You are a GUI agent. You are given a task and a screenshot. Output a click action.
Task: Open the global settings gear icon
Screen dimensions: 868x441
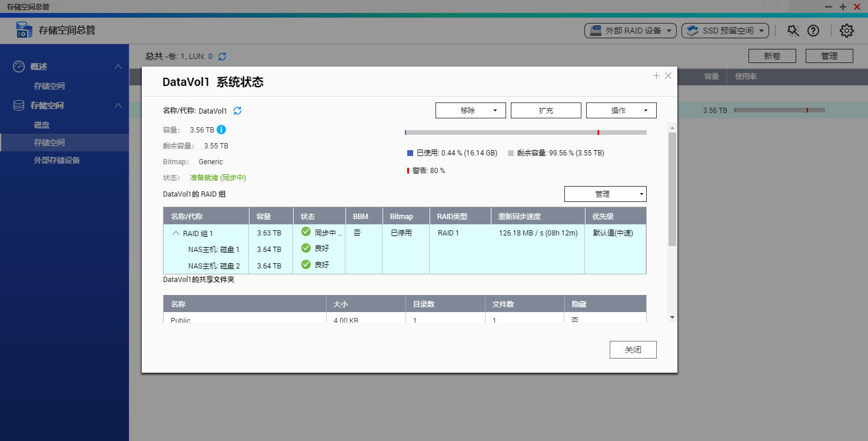(846, 30)
